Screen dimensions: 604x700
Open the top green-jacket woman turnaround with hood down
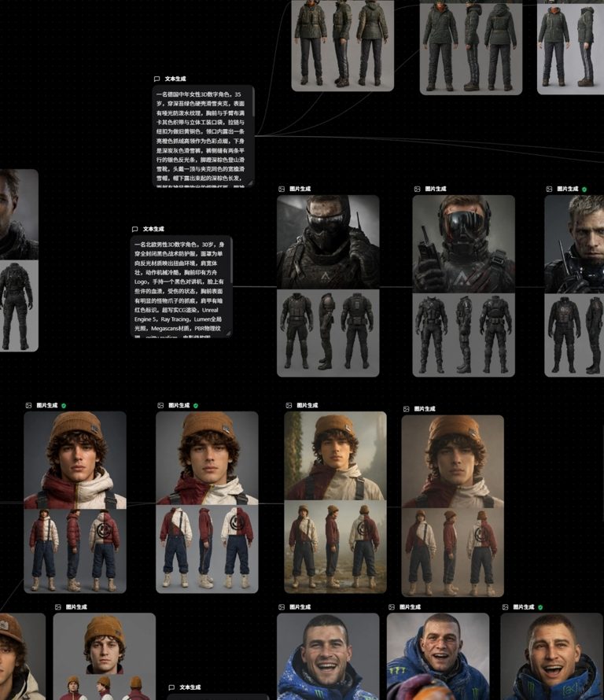343,46
